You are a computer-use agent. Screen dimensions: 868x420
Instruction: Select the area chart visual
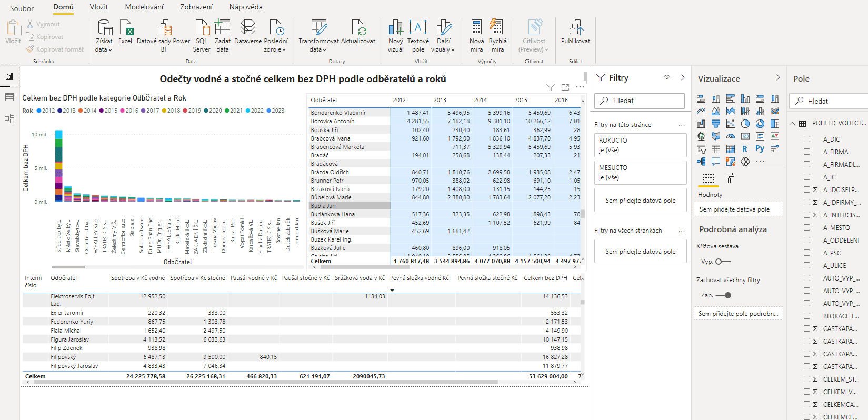pyautogui.click(x=716, y=111)
